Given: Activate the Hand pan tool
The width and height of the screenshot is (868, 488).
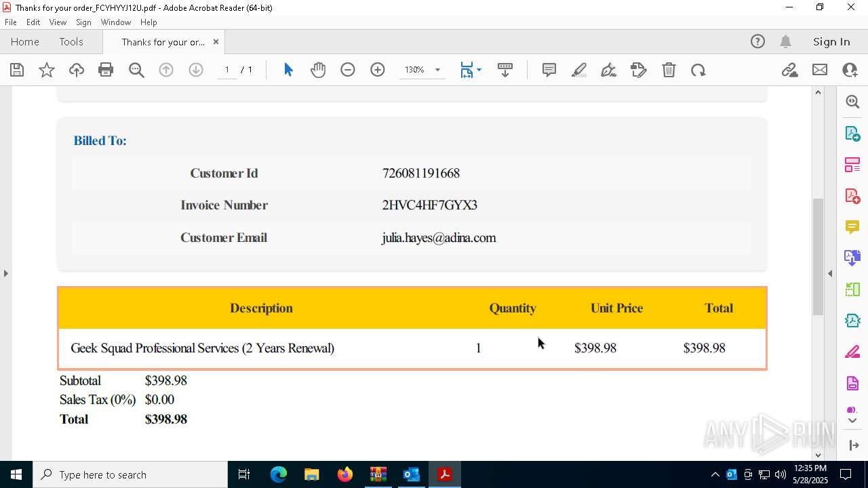Looking at the screenshot, I should coord(318,70).
